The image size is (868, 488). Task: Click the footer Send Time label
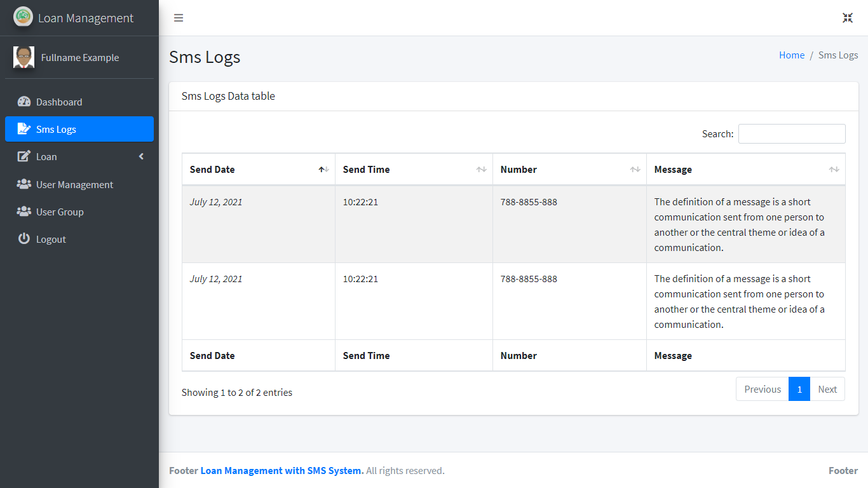coord(367,356)
